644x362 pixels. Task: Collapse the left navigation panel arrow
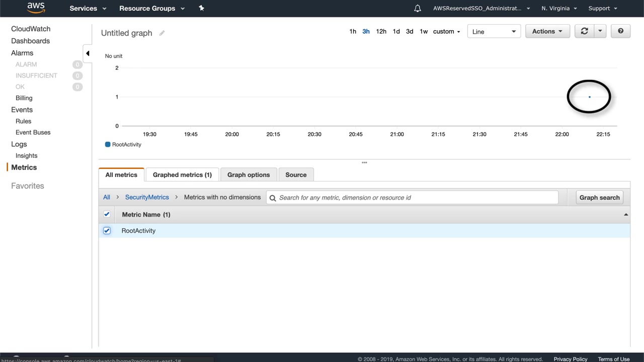88,53
